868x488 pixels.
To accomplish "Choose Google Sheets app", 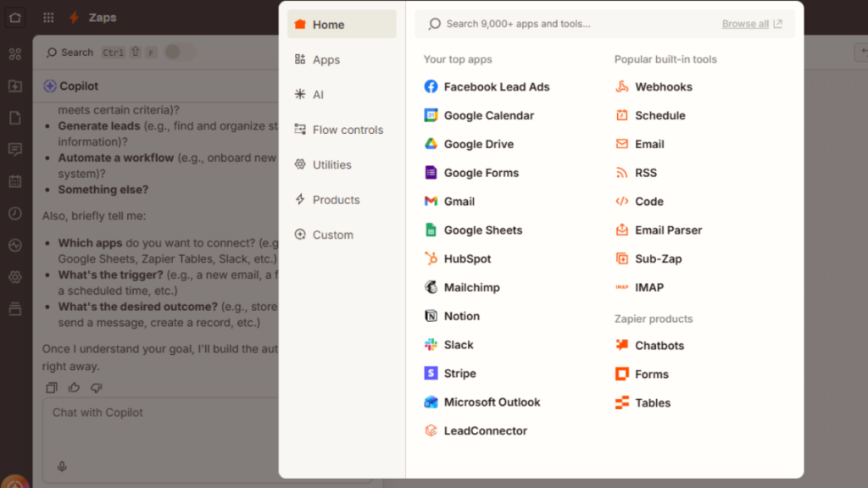I will pyautogui.click(x=473, y=230).
